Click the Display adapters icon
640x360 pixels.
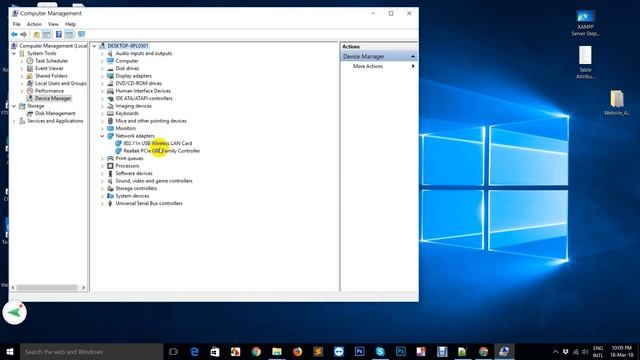pyautogui.click(x=110, y=76)
